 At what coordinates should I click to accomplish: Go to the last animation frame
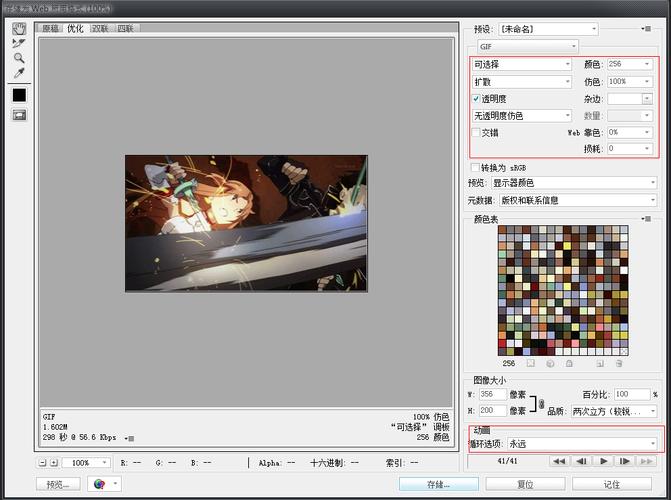(x=646, y=461)
